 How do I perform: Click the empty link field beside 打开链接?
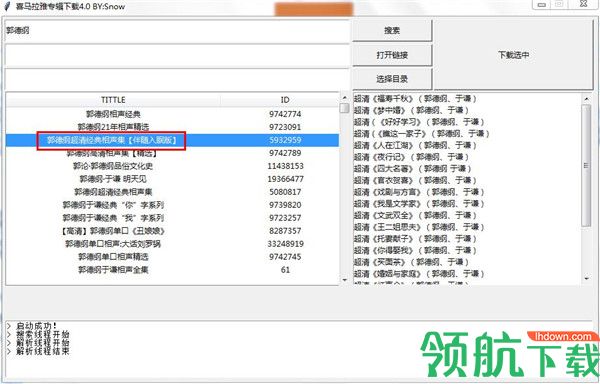coord(178,55)
